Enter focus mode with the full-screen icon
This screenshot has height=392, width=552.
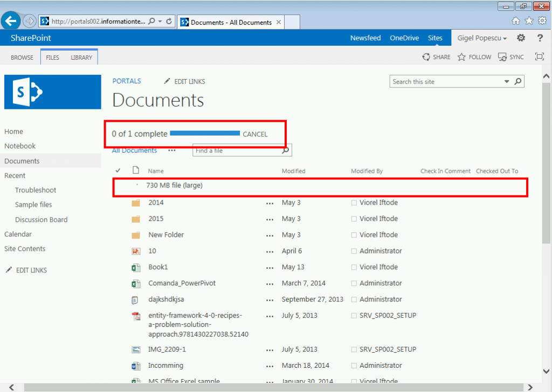[540, 57]
